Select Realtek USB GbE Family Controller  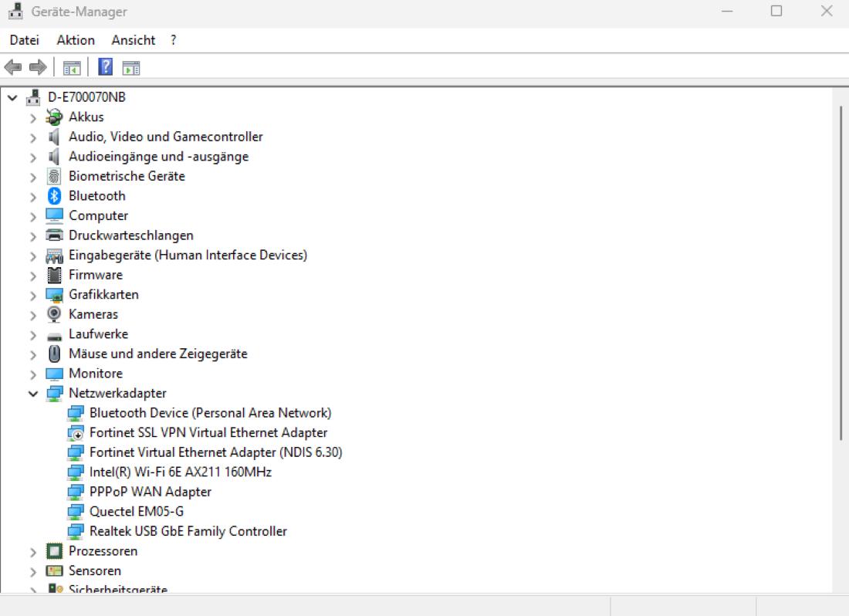[188, 531]
